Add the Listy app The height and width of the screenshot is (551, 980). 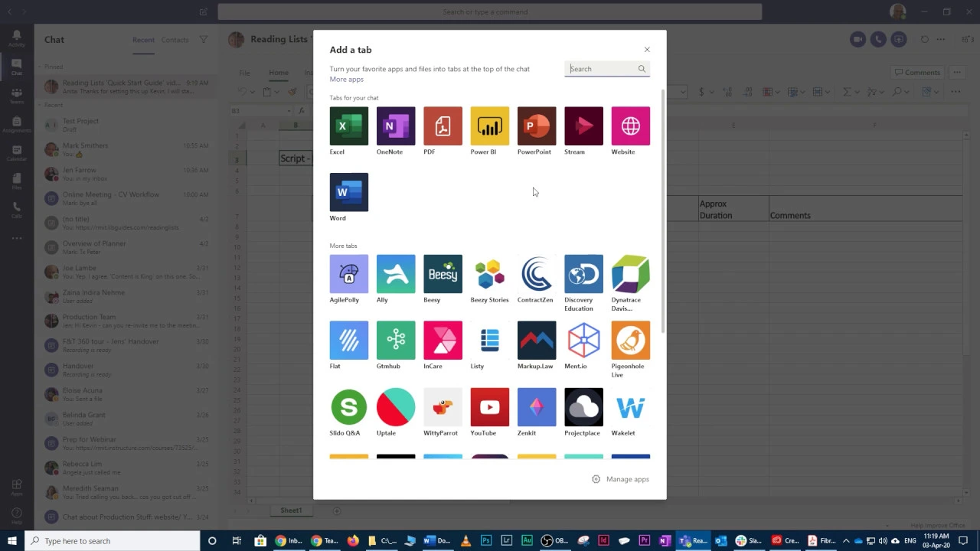[x=489, y=341]
